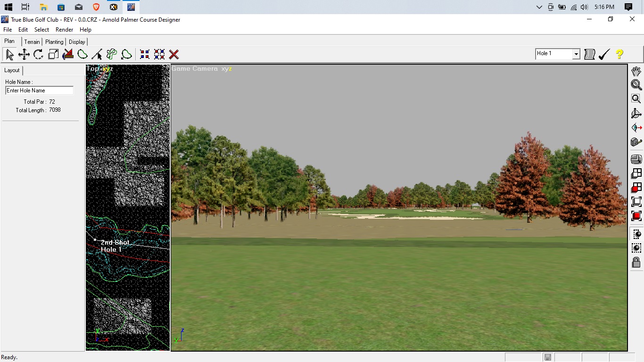Click the yellow question mark help icon
This screenshot has height=362, width=644.
[x=619, y=55]
